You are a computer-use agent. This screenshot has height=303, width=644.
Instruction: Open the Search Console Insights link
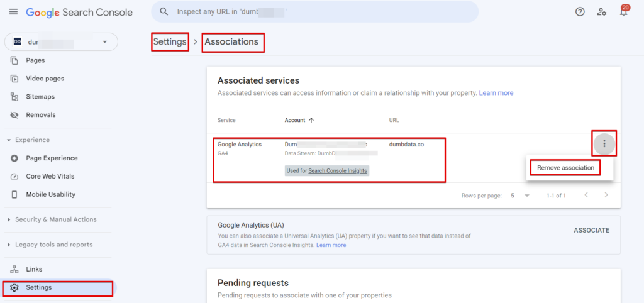[338, 171]
